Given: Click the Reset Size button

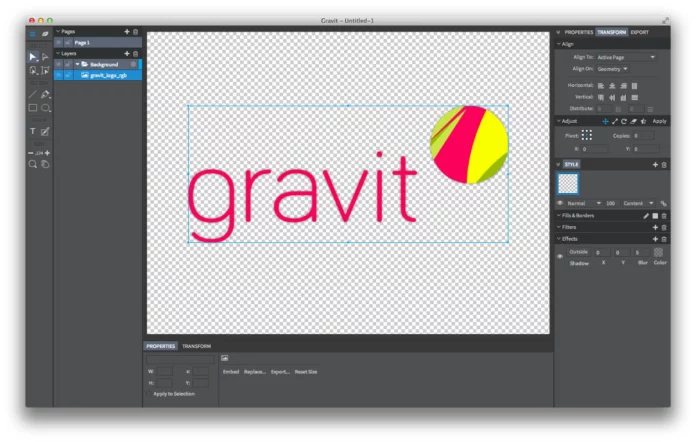Looking at the screenshot, I should (306, 372).
